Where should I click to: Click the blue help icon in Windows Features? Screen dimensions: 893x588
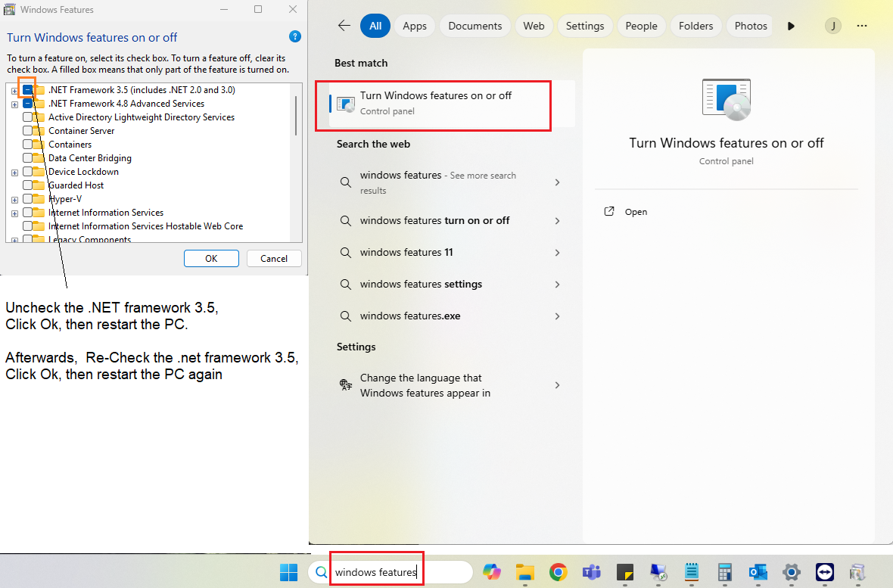(295, 37)
